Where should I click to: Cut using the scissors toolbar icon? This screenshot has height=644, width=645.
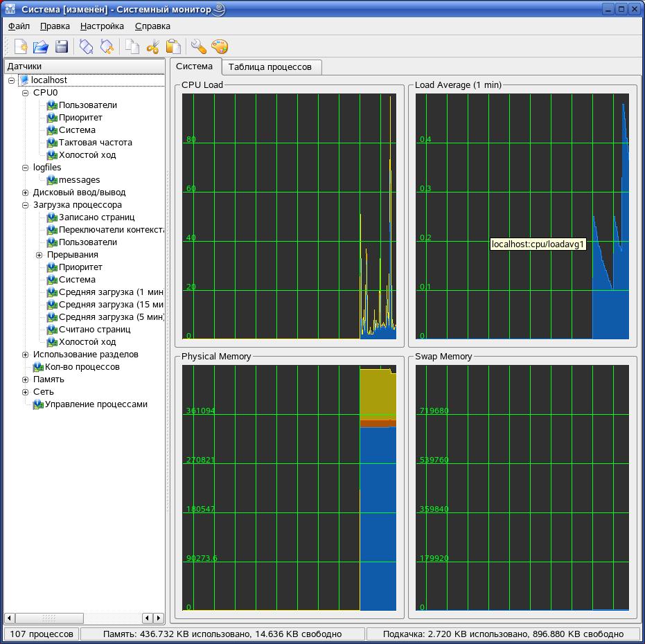(153, 47)
